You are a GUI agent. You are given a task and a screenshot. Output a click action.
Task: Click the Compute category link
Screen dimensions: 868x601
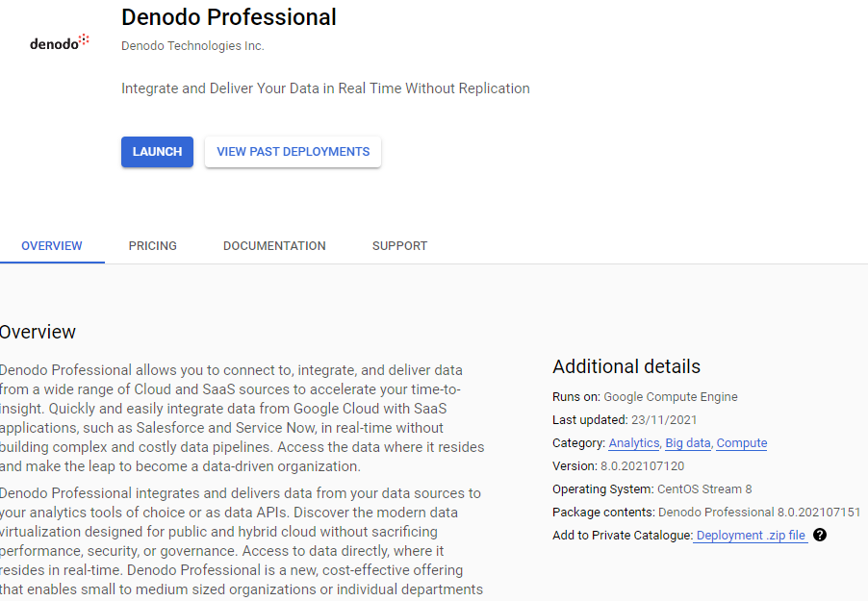pyautogui.click(x=742, y=443)
